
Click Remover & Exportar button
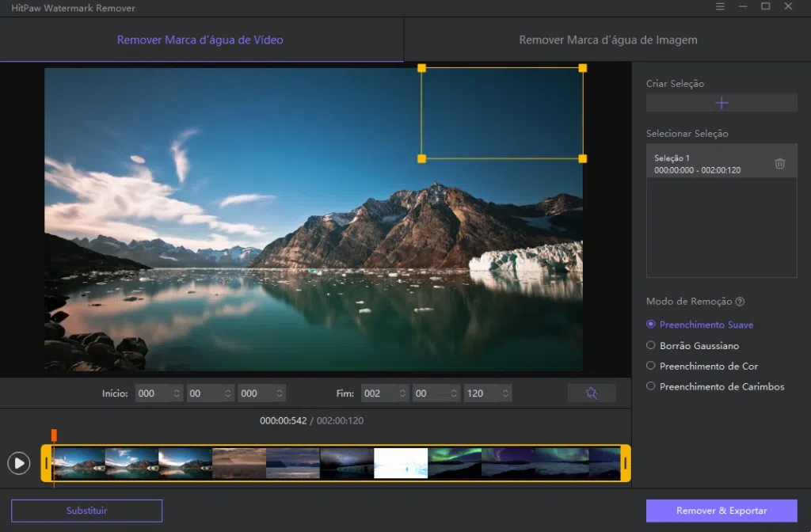pyautogui.click(x=722, y=511)
